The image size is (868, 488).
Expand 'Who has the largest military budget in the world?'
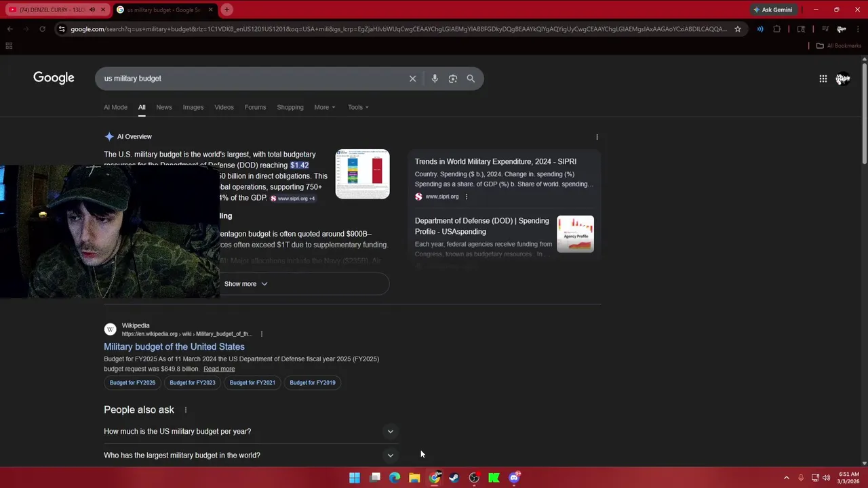(250, 455)
